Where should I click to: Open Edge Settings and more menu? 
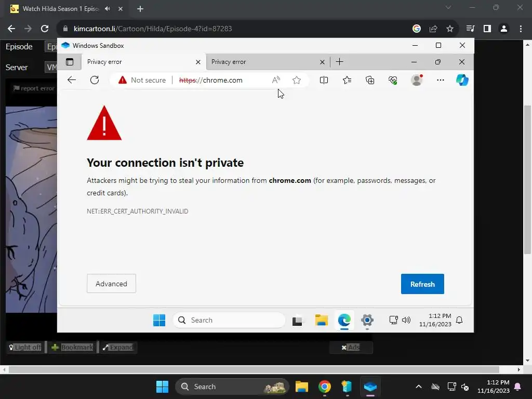(441, 80)
